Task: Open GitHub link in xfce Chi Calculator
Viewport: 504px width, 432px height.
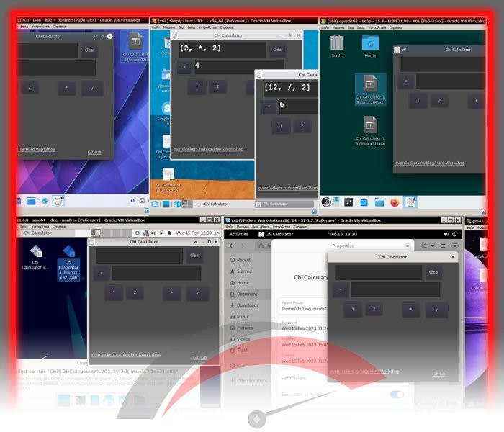Action: click(199, 357)
